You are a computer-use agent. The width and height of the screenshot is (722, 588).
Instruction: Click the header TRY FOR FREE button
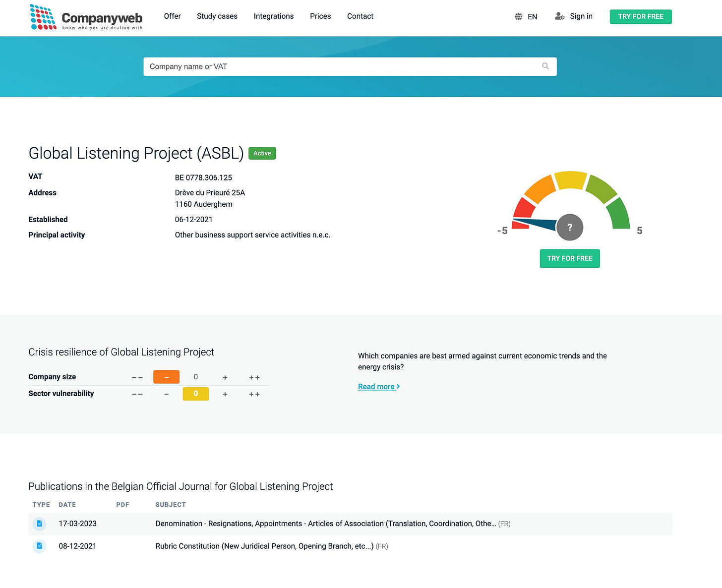point(641,16)
